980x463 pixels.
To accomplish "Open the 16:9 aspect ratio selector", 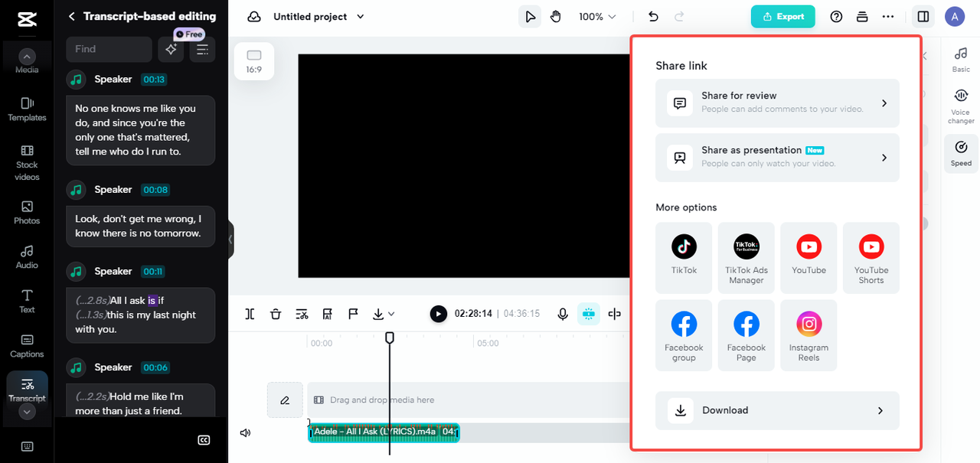I will 253,61.
